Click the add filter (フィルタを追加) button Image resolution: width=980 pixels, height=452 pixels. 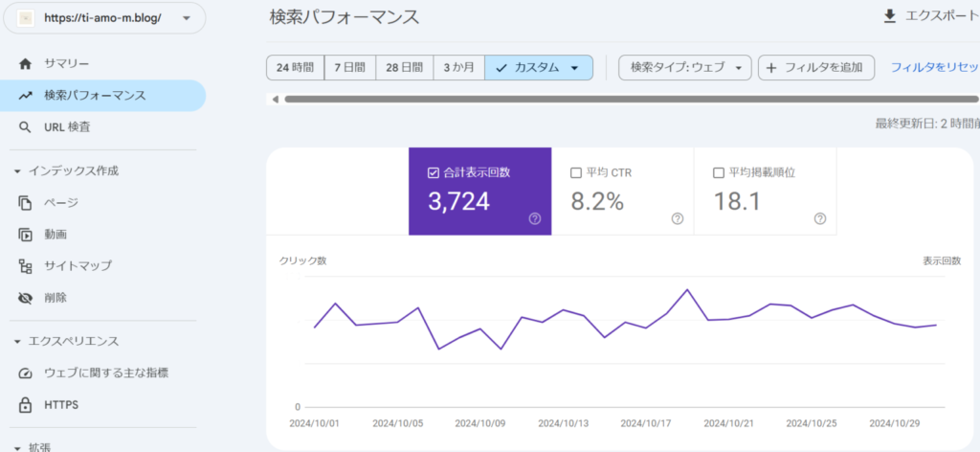(x=815, y=68)
